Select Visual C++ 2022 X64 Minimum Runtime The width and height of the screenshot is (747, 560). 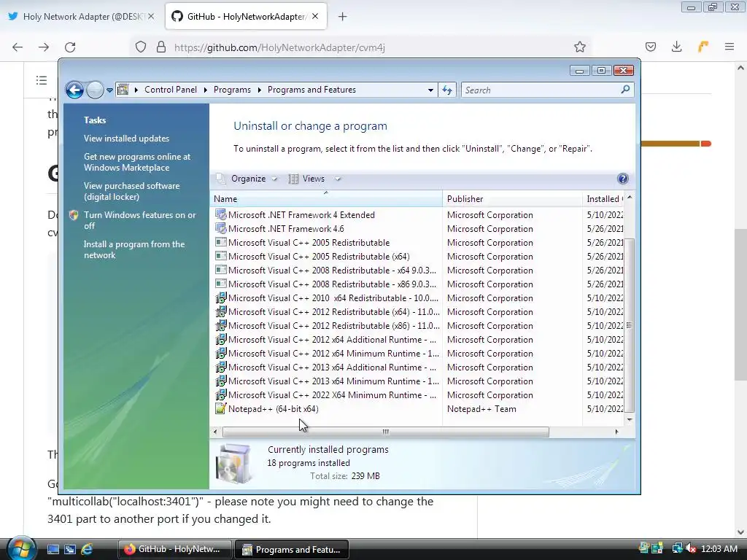332,394
